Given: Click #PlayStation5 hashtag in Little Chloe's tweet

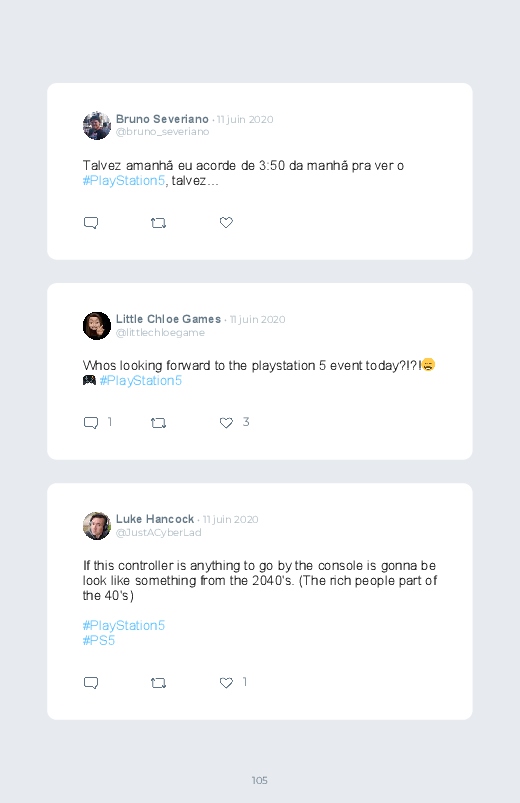Looking at the screenshot, I should click(141, 381).
